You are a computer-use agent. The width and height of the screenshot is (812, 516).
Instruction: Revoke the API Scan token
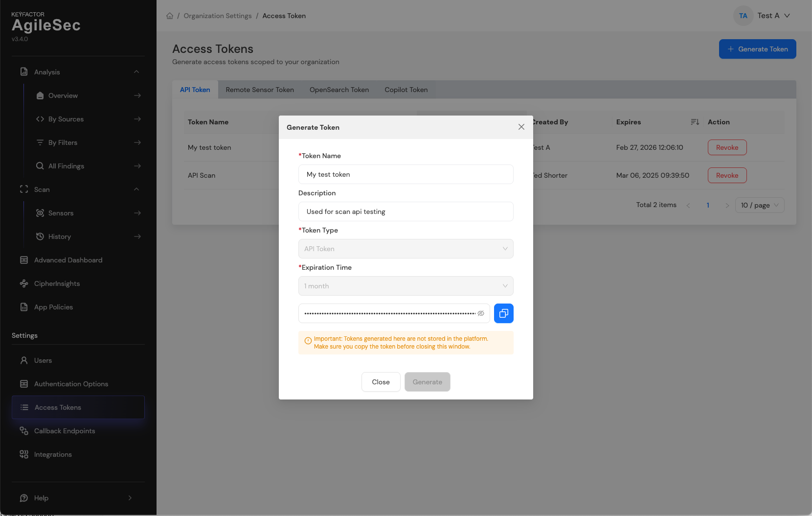[727, 175]
